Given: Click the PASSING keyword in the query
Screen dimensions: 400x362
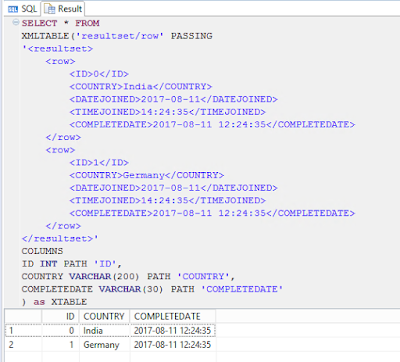Looking at the screenshot, I should tap(192, 36).
